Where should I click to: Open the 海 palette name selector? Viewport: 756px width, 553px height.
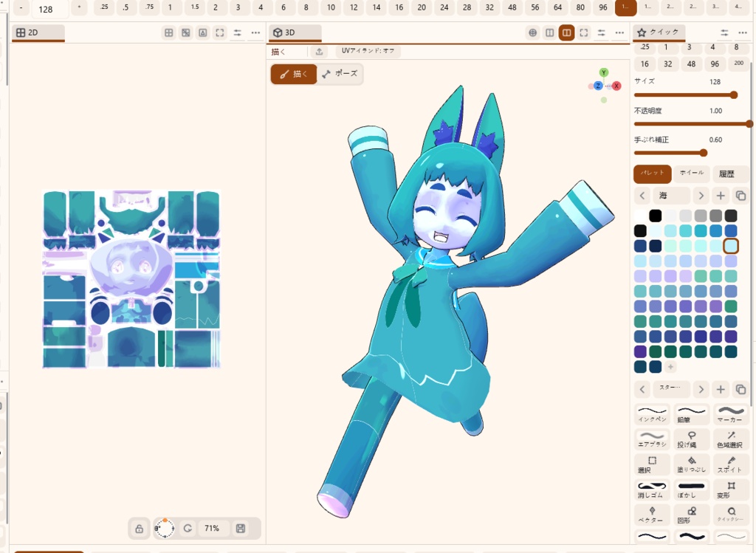click(x=672, y=196)
